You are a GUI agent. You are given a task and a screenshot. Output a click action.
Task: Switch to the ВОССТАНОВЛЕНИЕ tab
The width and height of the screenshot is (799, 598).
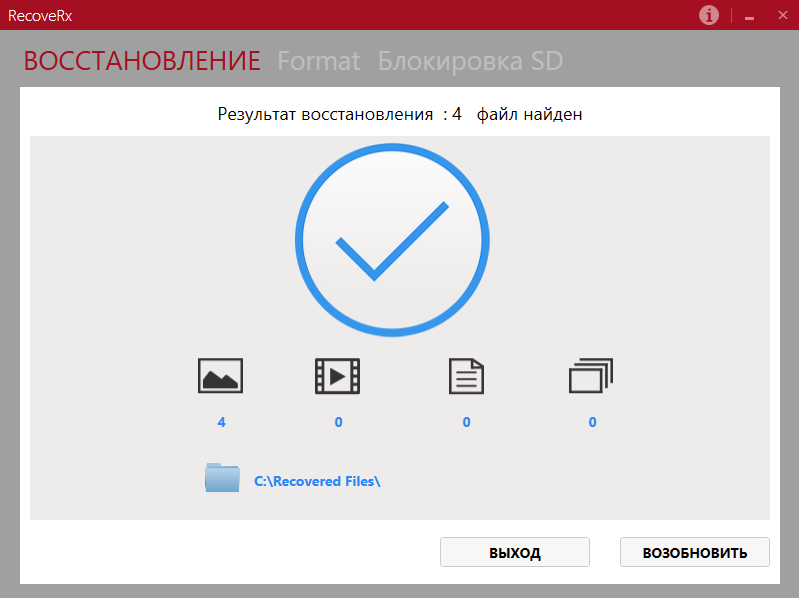pos(142,61)
